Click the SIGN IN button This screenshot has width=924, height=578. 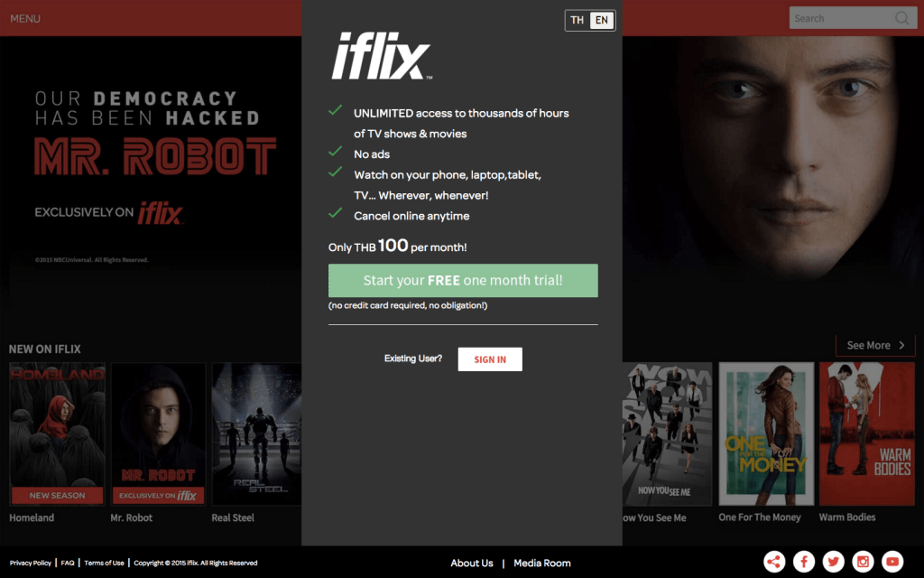pos(490,359)
